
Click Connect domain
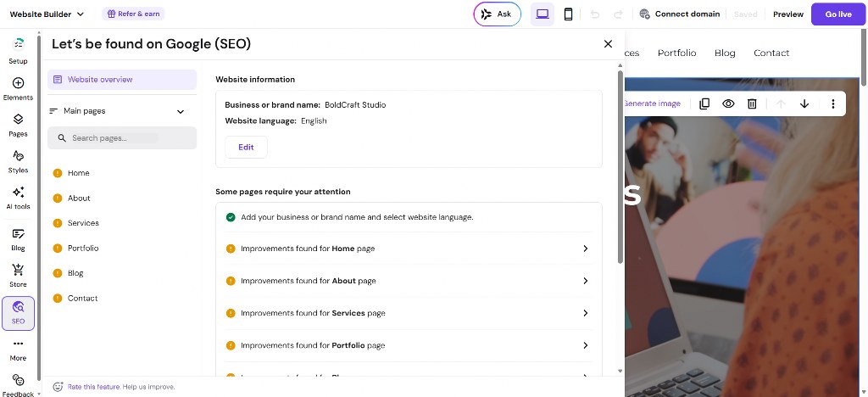[680, 14]
